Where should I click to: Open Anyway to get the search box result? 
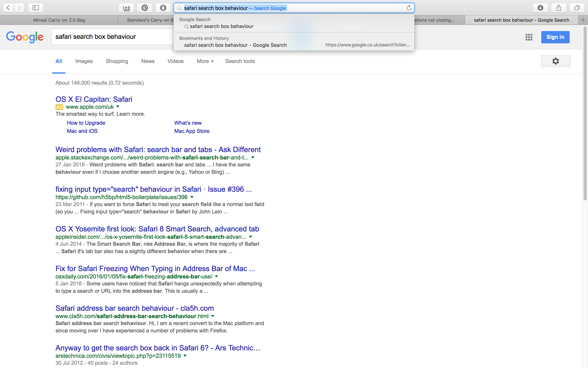click(158, 348)
